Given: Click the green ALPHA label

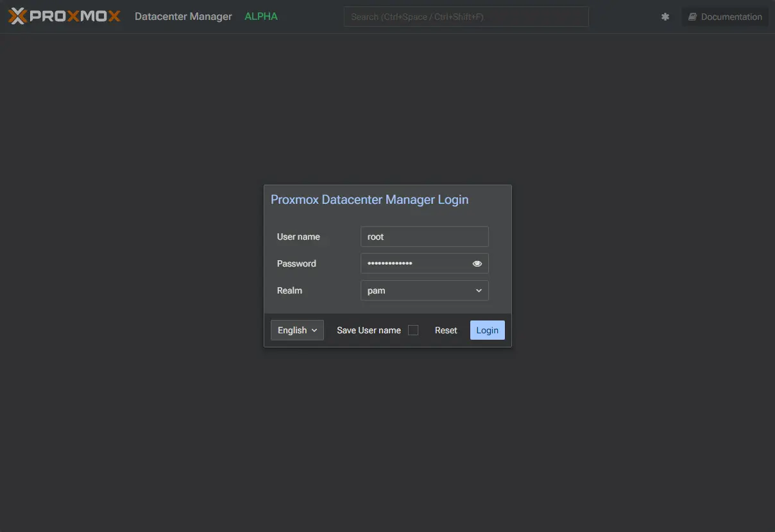Looking at the screenshot, I should click(x=261, y=16).
